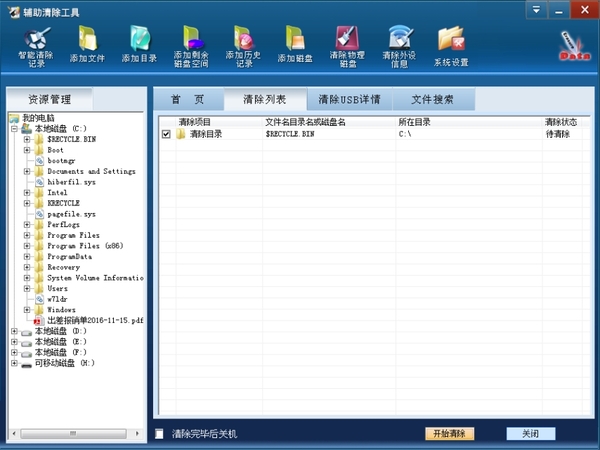The width and height of the screenshot is (600, 450).
Task: Switch to the 首页 tab
Action: [x=187, y=99]
